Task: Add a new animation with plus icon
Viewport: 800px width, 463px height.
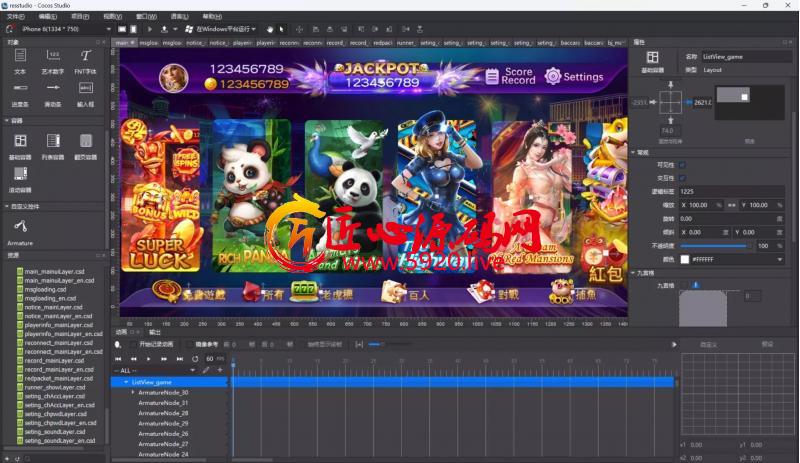Action: (x=220, y=370)
